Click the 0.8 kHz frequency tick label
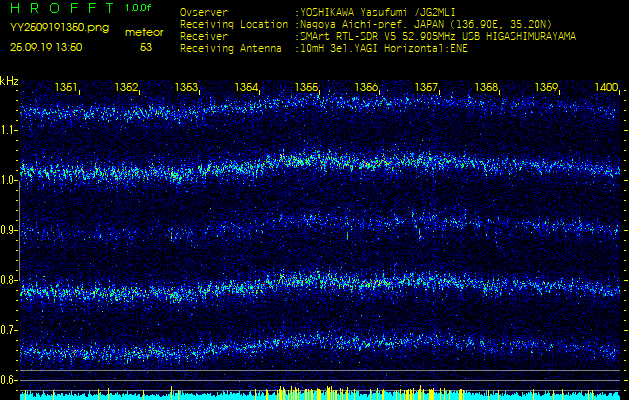Screen dimensions: 629x400 click(x=9, y=280)
